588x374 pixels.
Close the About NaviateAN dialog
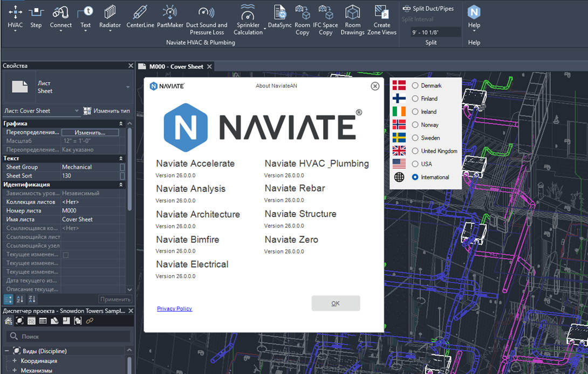point(374,86)
